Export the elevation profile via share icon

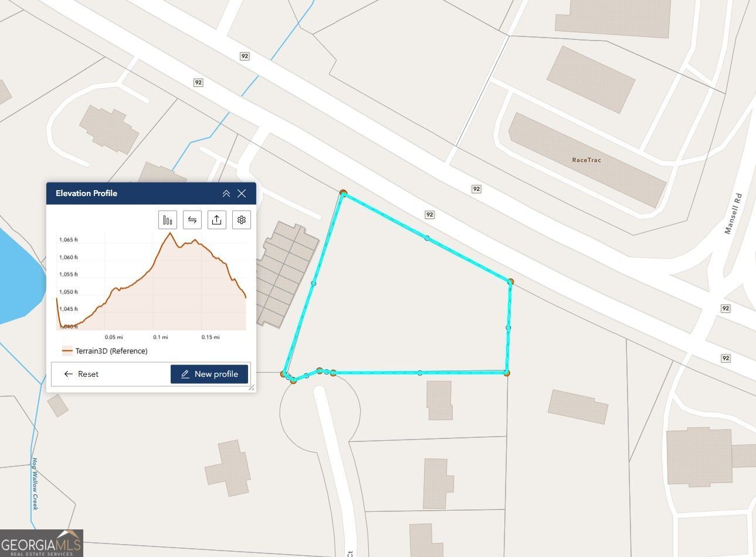click(217, 220)
